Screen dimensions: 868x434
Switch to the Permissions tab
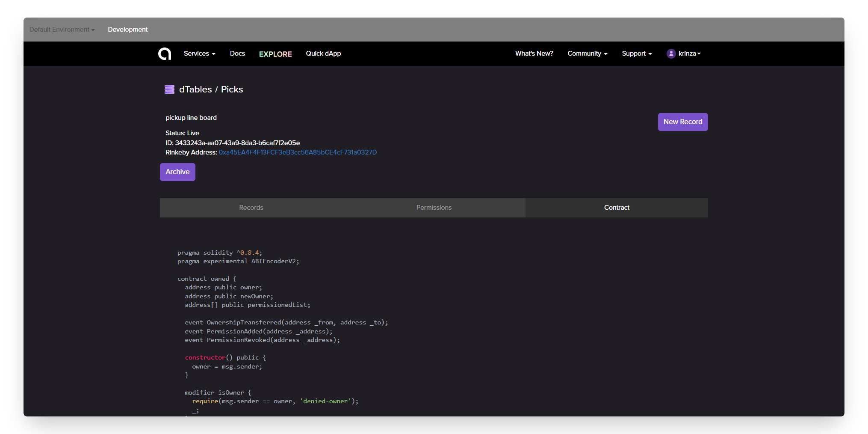(x=434, y=208)
